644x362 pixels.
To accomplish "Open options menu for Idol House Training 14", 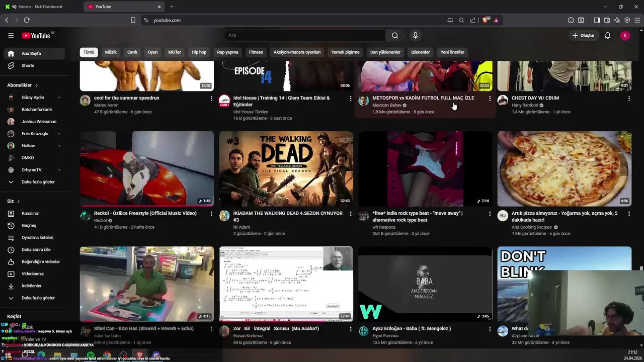I will coord(351,99).
